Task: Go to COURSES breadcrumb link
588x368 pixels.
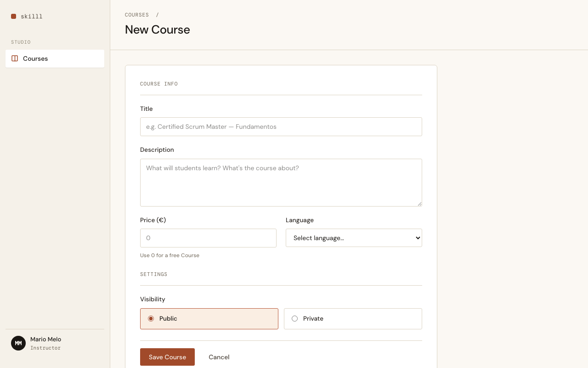Action: [x=137, y=15]
